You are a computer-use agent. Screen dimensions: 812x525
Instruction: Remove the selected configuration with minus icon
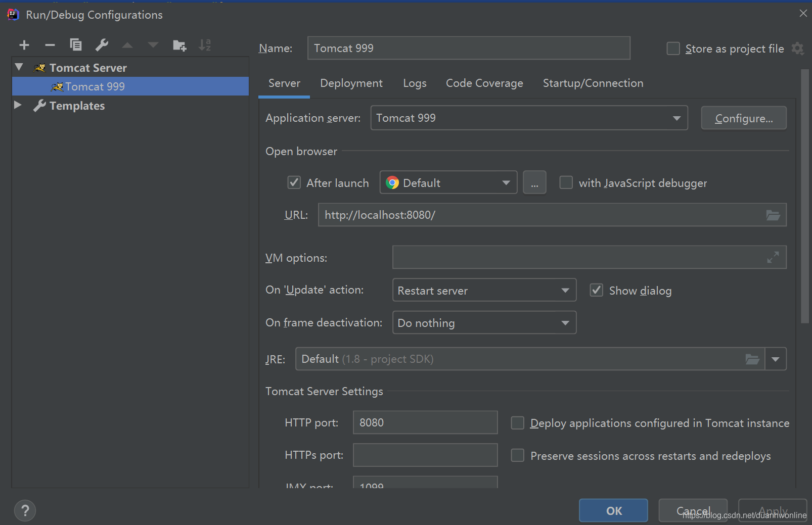[x=50, y=45]
